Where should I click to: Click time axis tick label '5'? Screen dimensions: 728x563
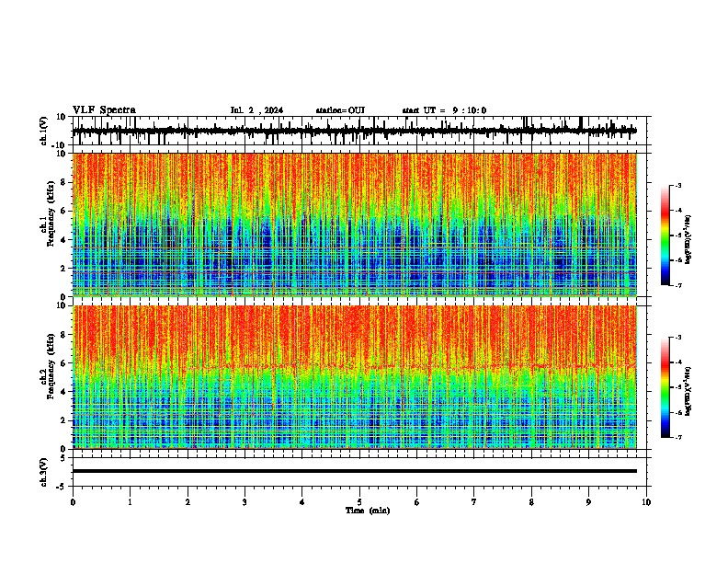[359, 502]
